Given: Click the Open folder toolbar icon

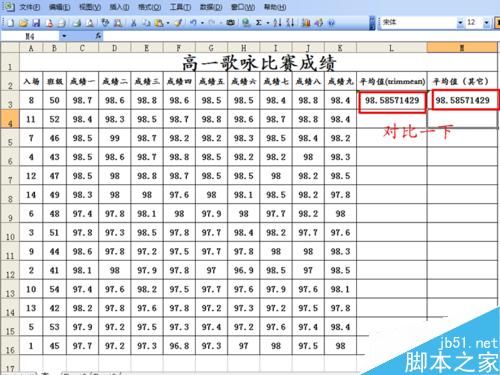Looking at the screenshot, I should (x=23, y=23).
